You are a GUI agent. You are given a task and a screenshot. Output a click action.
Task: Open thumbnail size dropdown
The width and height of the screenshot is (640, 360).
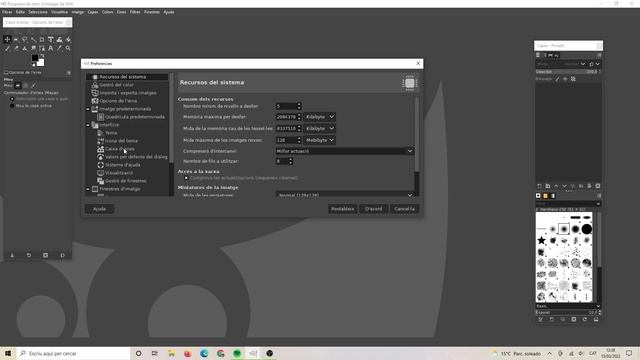(x=344, y=195)
